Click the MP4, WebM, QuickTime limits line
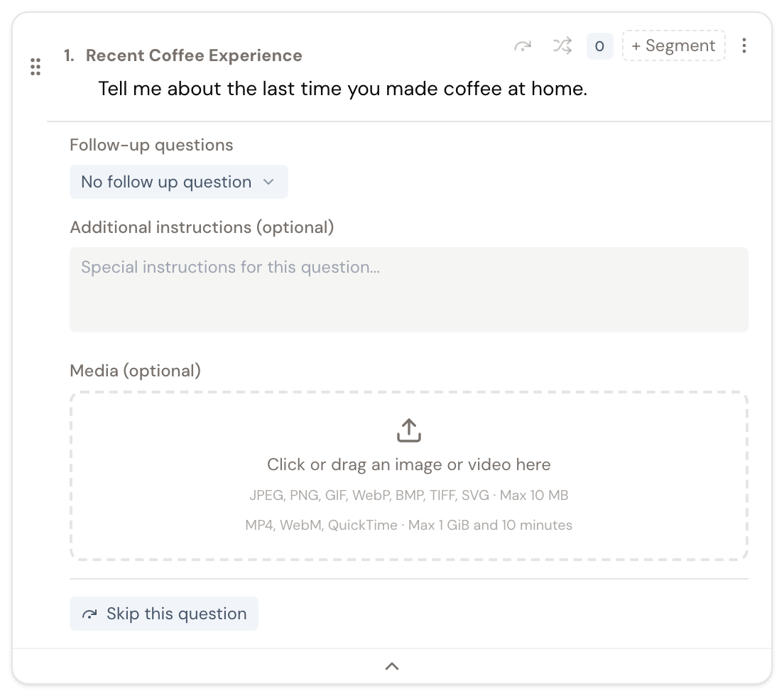 coord(408,525)
